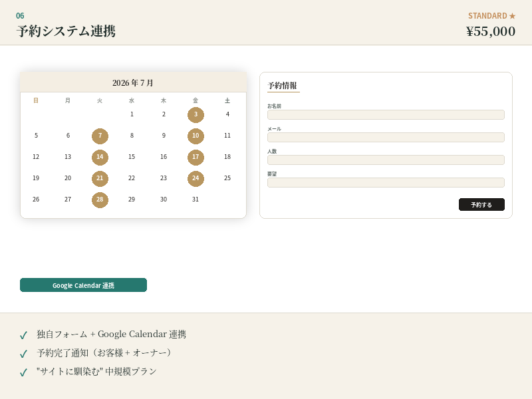
Task: Click calendar date 12
Action: [36, 157]
